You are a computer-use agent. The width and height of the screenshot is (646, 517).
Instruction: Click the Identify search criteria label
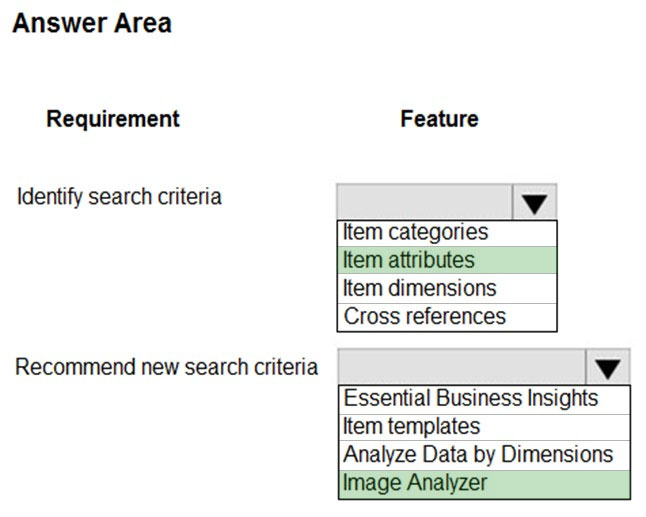click(x=119, y=197)
